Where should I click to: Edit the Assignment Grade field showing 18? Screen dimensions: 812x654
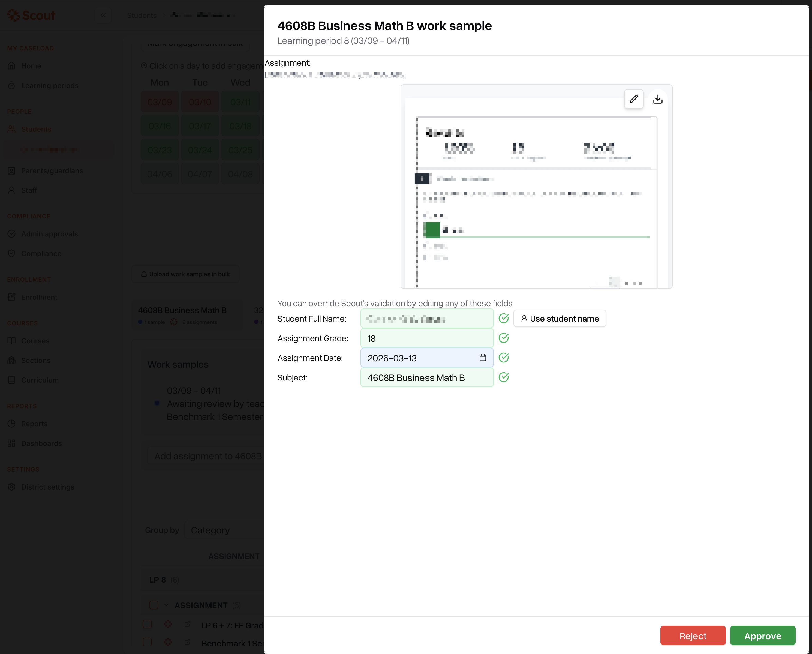coord(427,338)
